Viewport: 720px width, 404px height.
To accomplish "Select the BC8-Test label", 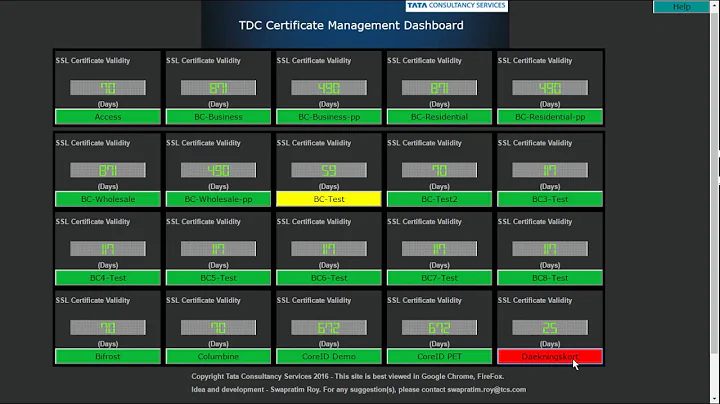I will pyautogui.click(x=550, y=278).
